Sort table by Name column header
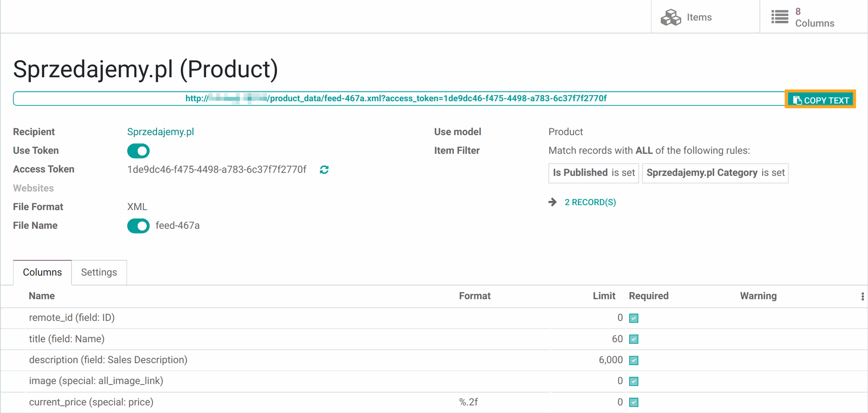Image resolution: width=868 pixels, height=413 pixels. click(x=42, y=296)
